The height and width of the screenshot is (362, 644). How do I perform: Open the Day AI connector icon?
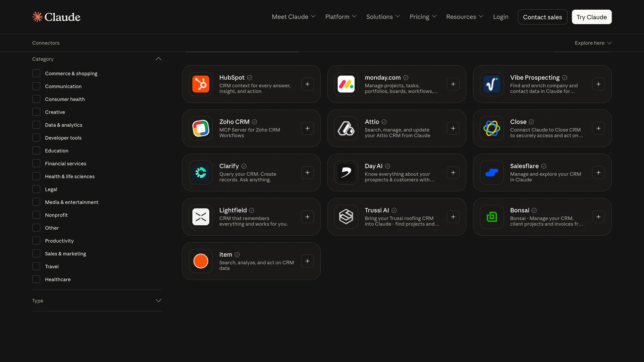[x=346, y=173]
